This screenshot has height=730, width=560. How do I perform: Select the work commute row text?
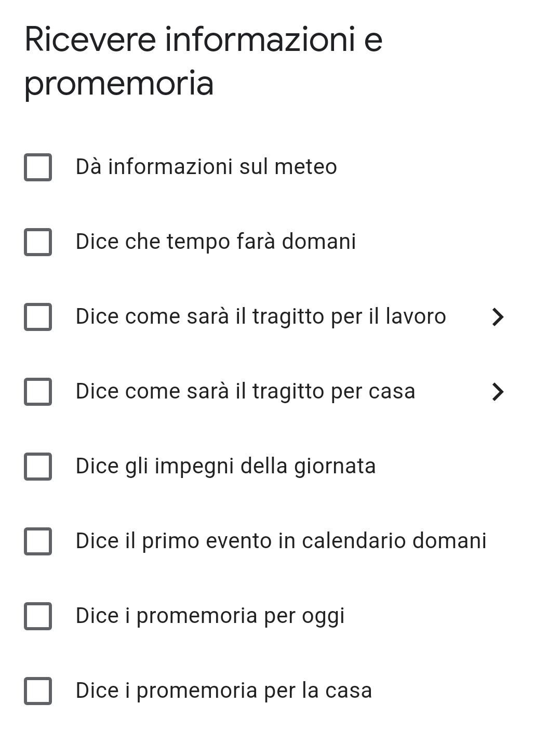pos(260,316)
